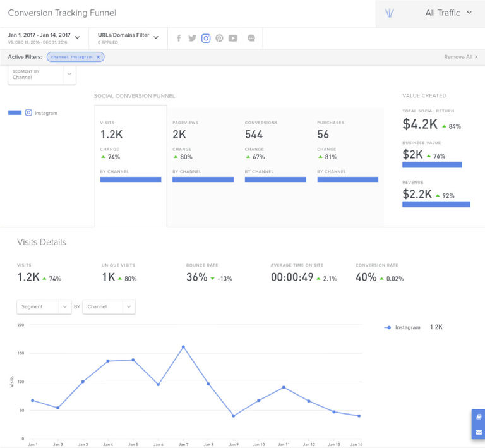Click Remove All filters
Viewport: 485px width, 448px height.
pos(461,57)
